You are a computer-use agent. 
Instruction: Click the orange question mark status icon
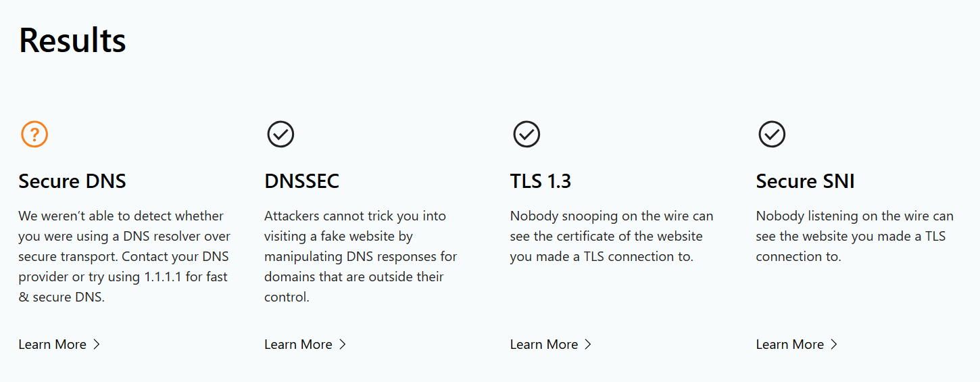34,135
